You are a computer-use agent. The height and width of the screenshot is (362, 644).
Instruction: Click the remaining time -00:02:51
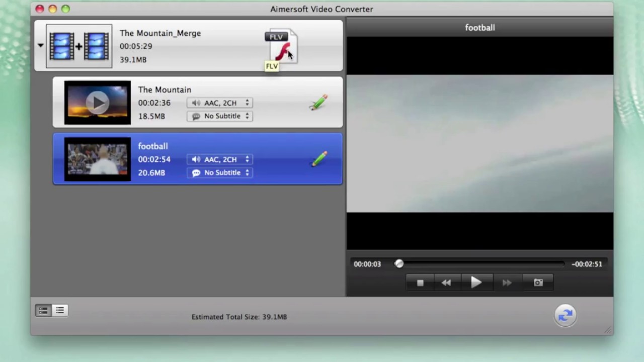tap(587, 264)
